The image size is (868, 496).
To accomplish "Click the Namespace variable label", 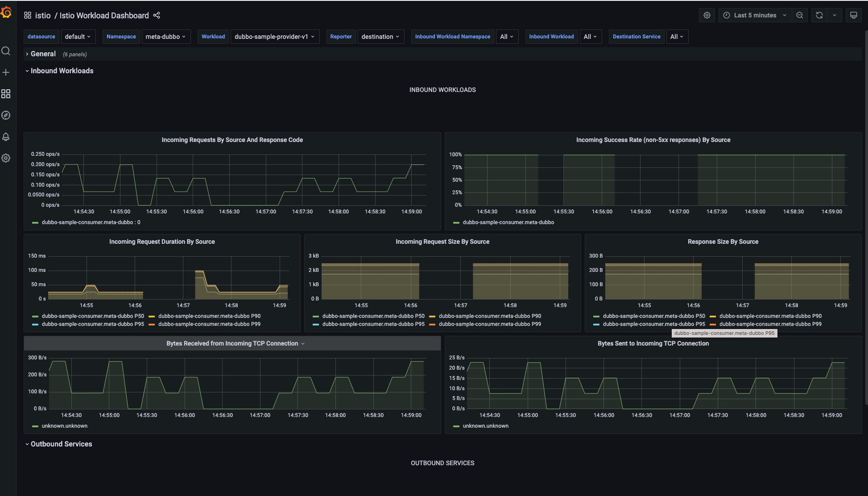I will coord(121,37).
